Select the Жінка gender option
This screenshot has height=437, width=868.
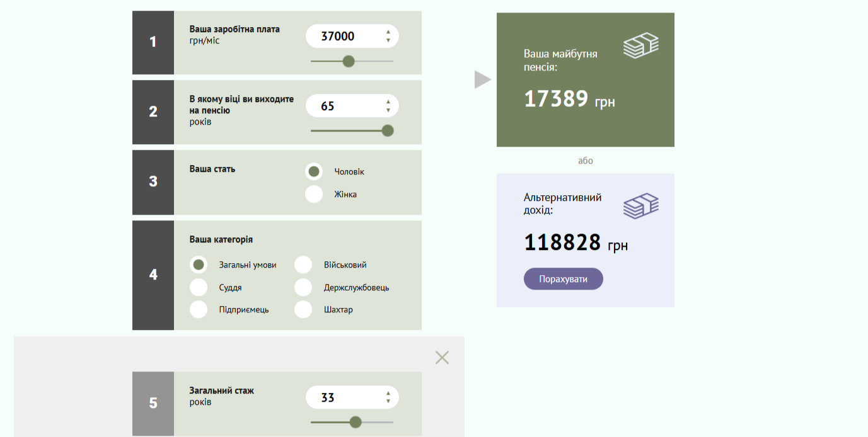314,194
